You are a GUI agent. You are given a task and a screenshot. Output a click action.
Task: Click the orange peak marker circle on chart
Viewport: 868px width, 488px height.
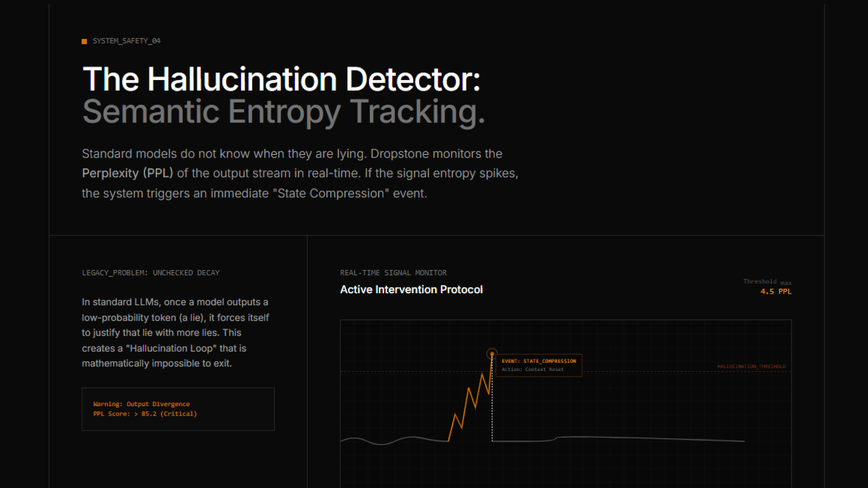492,353
